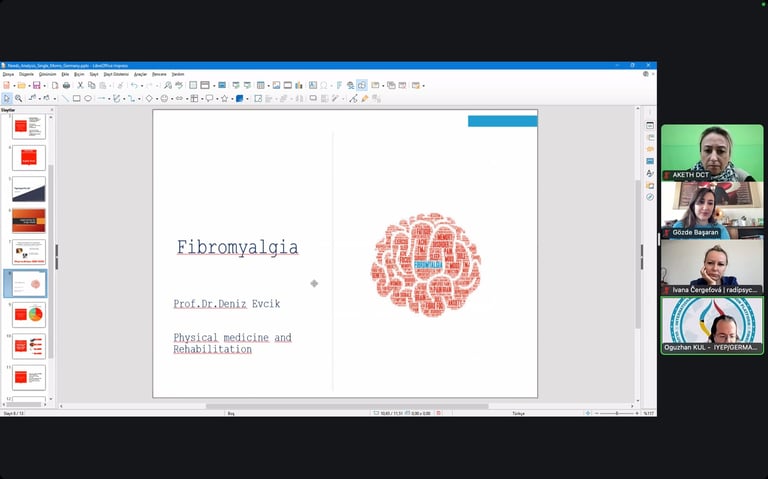Click the brain word-cloud image on slide
The width and height of the screenshot is (768, 479).
click(x=426, y=264)
